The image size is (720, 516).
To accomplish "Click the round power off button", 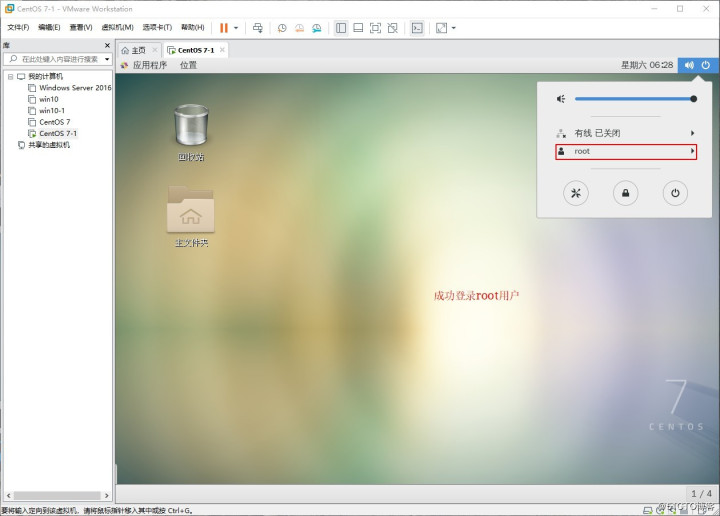I will [675, 193].
